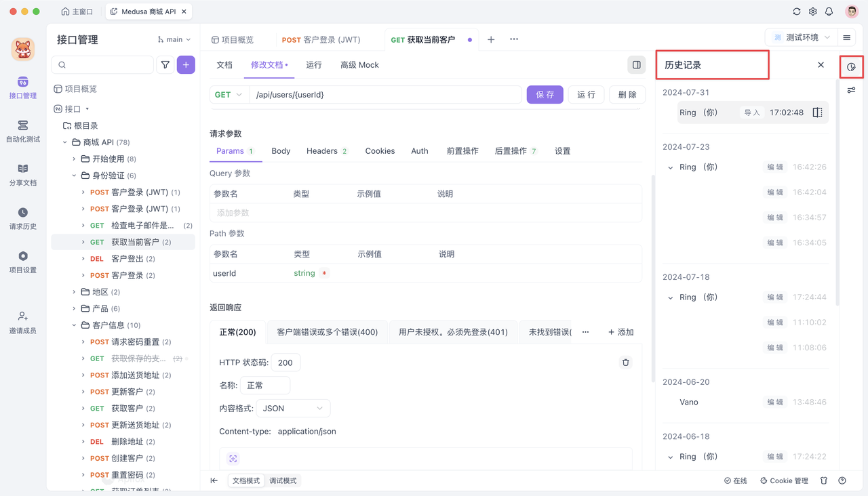The image size is (868, 496).
Task: Open the Headers tab
Action: click(x=327, y=151)
